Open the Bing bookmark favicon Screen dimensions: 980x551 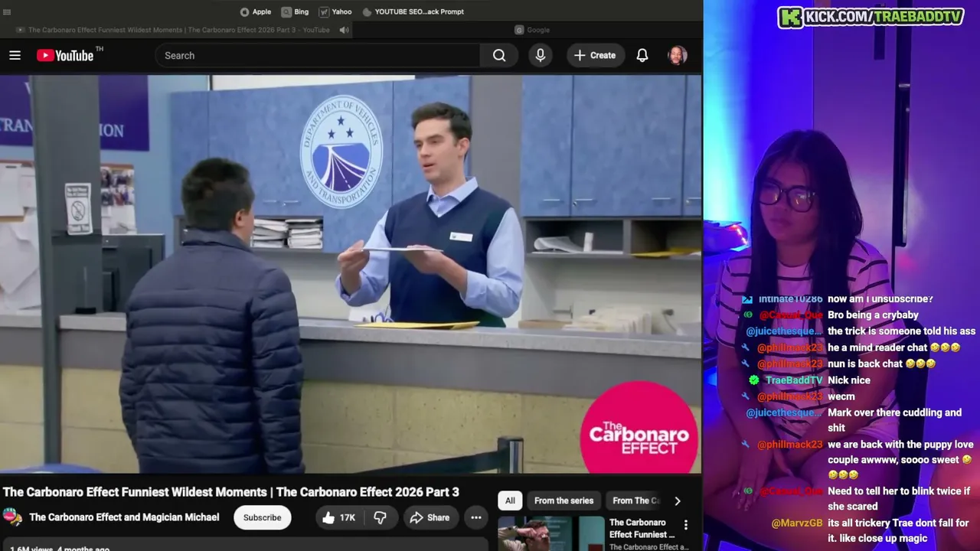(x=286, y=11)
